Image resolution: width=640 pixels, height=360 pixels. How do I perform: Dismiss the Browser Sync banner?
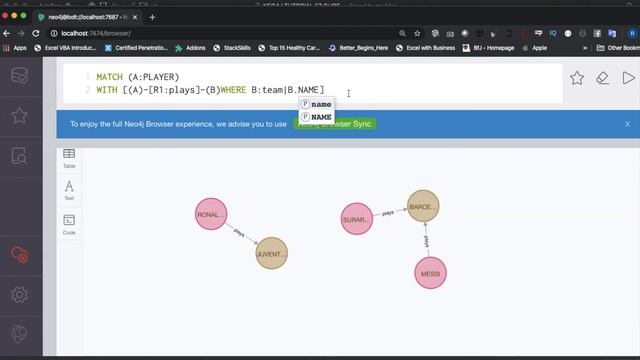(x=627, y=124)
